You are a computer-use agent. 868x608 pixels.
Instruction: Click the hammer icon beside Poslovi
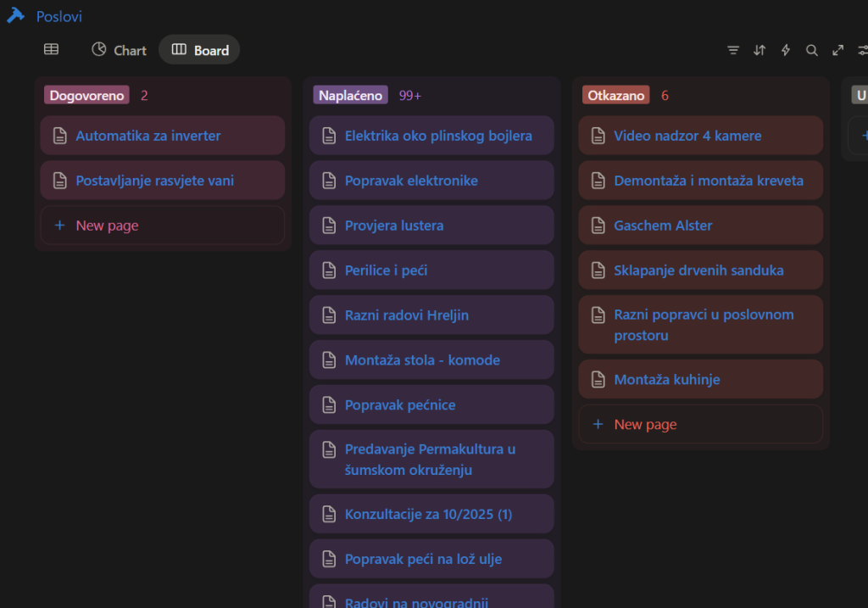coord(15,16)
